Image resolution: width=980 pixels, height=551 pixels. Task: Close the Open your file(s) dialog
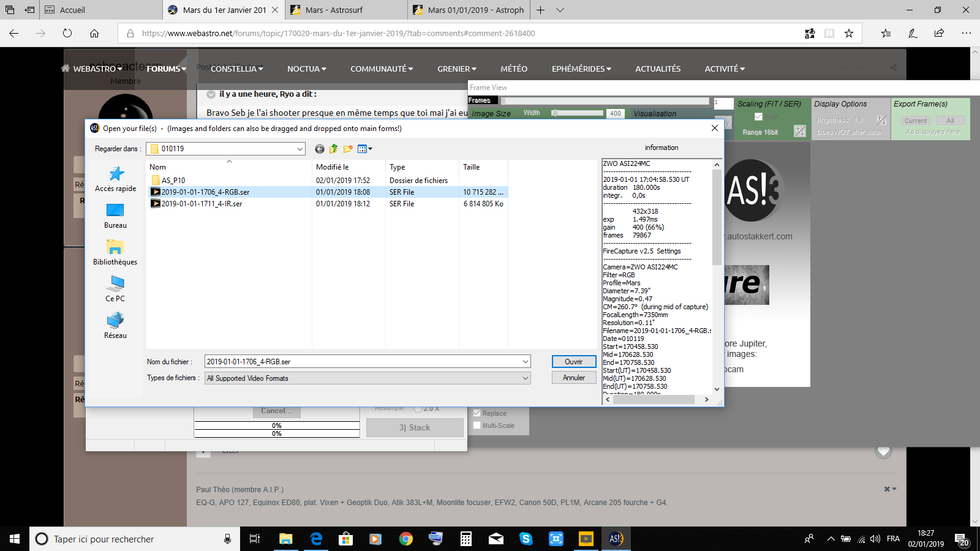[714, 128]
